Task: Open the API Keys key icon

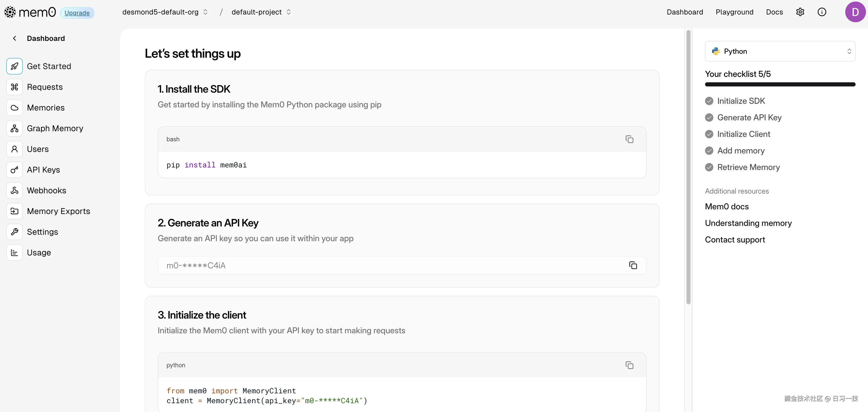Action: (14, 170)
